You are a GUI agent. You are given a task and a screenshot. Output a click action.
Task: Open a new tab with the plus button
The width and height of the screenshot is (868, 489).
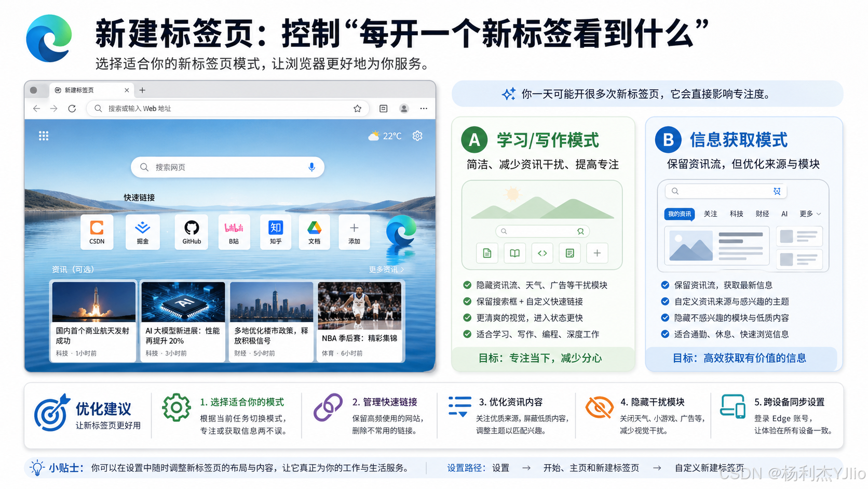tap(142, 90)
